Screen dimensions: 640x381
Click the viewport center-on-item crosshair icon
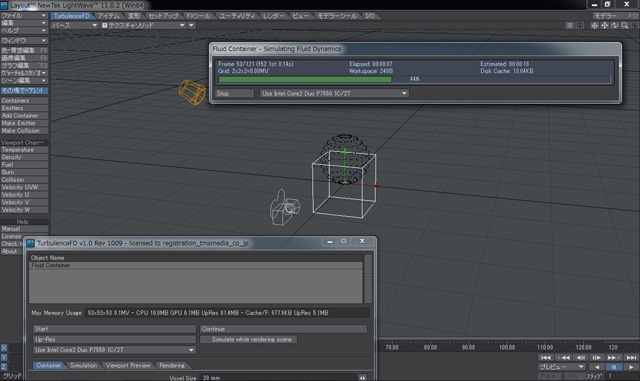click(594, 25)
